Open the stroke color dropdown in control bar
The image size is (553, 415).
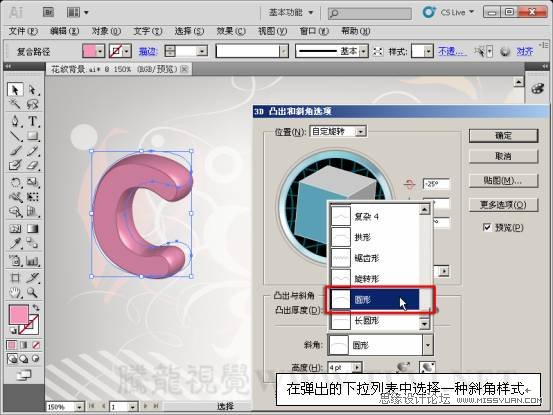(x=127, y=51)
